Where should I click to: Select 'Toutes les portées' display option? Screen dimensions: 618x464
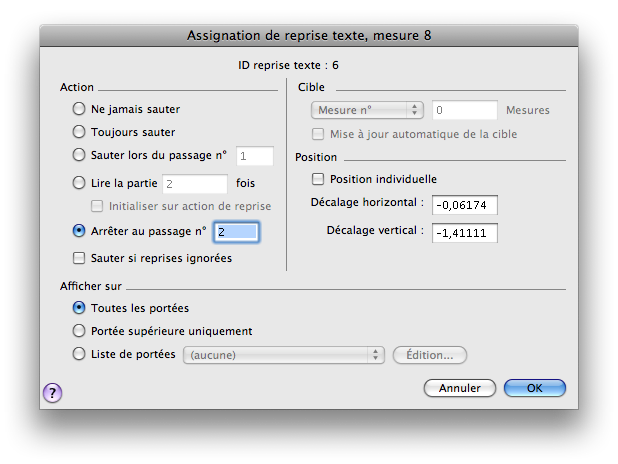point(80,308)
